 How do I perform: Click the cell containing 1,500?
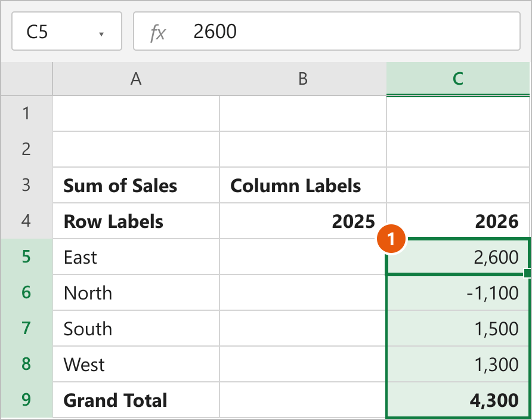[458, 328]
